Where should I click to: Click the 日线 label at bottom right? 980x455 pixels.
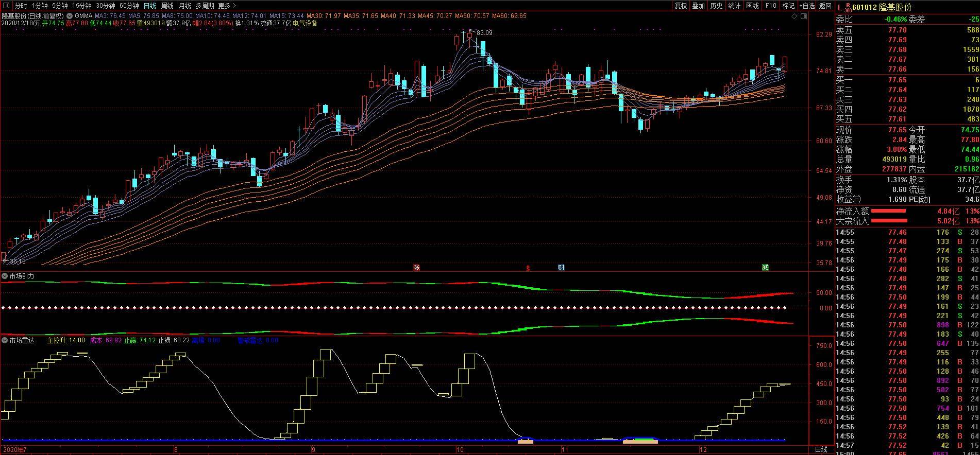tap(821, 449)
